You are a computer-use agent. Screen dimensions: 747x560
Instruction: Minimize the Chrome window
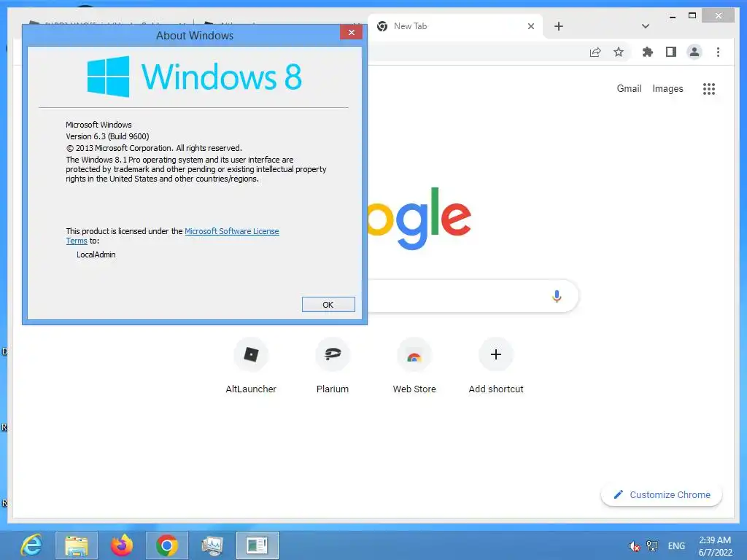tap(672, 16)
